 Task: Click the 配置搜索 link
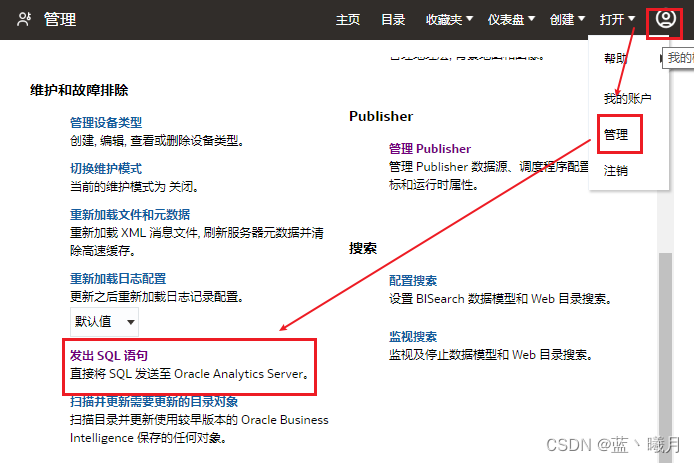[413, 281]
